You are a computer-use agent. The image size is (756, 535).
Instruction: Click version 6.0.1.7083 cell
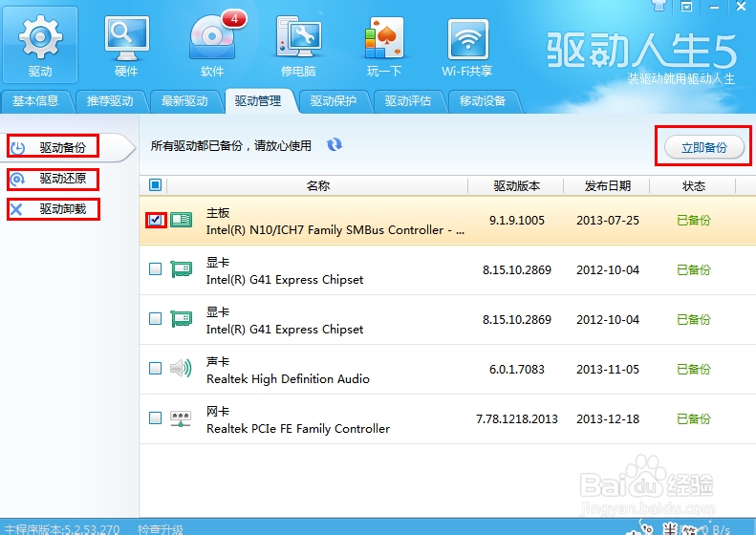pyautogui.click(x=517, y=369)
